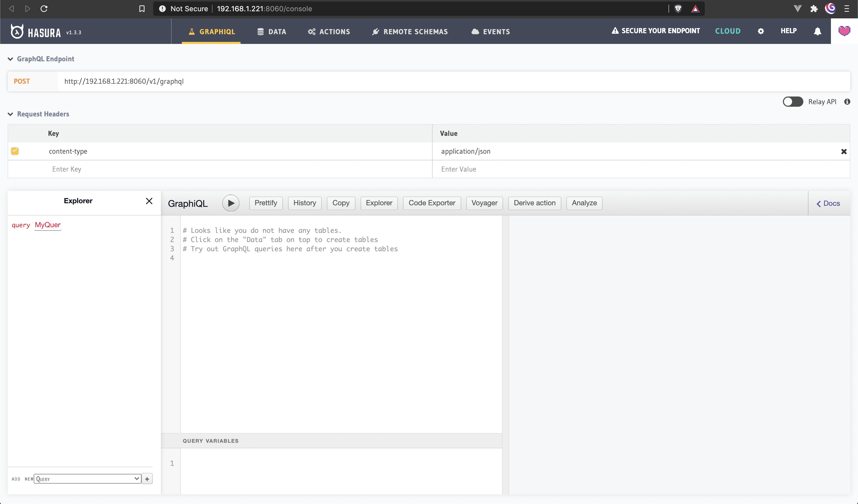The image size is (858, 504).
Task: Click the Not Secure site info icon
Action: click(x=162, y=8)
